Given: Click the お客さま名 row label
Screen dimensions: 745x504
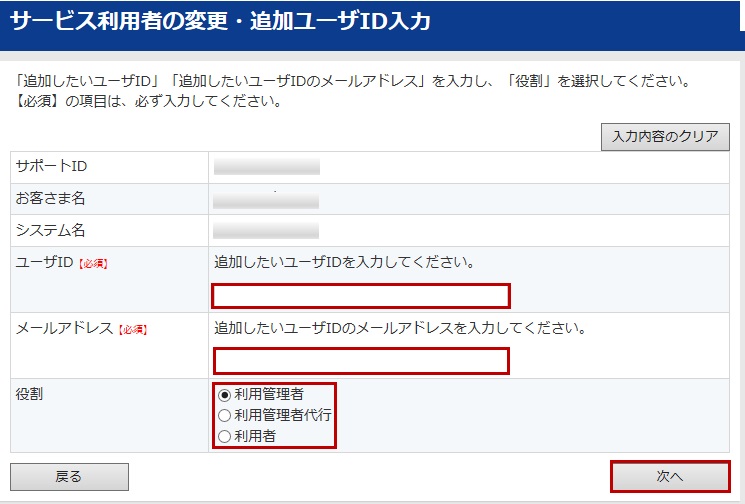Looking at the screenshot, I should [x=50, y=199].
